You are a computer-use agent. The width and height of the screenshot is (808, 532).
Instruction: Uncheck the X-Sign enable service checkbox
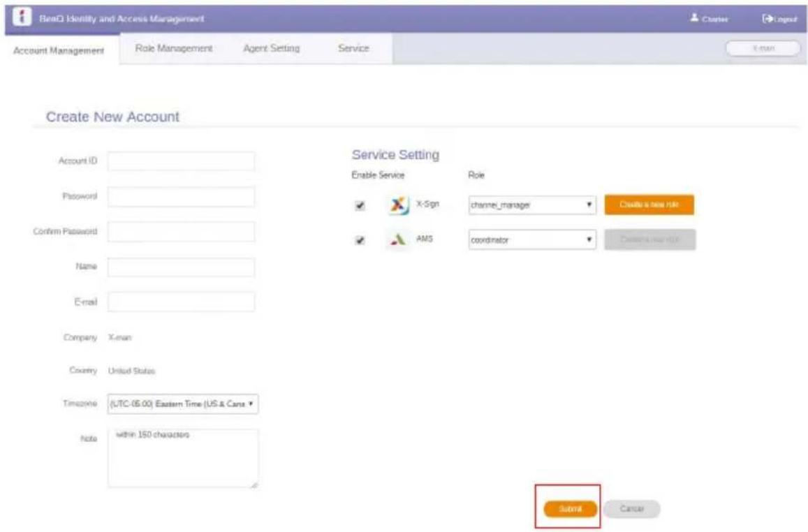[360, 205]
